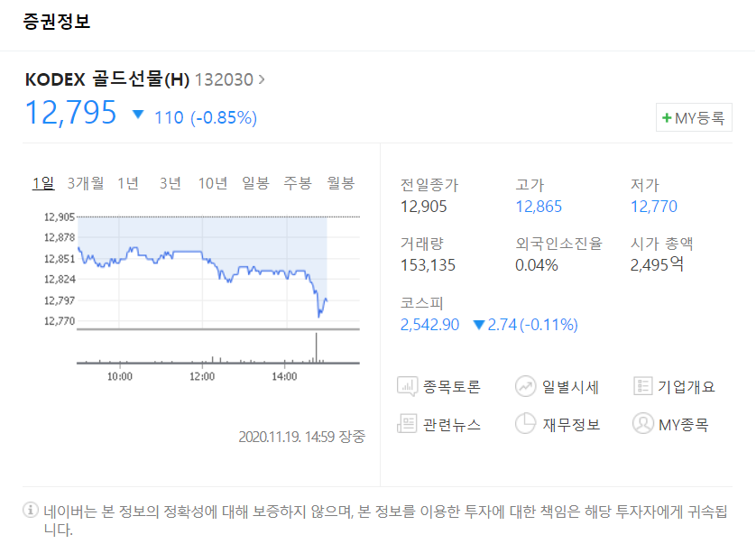Click the KOSPI down triangle indicator
756x544 pixels.
pos(479,325)
